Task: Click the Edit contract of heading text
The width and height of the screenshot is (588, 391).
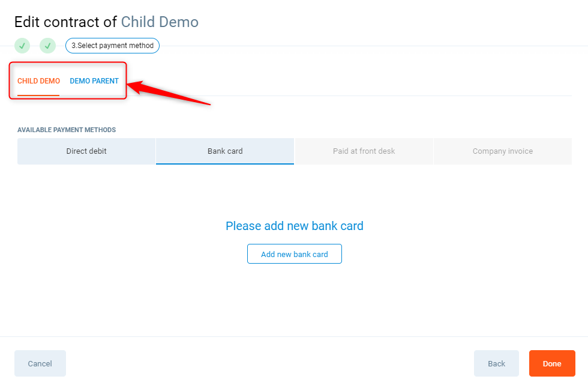Action: click(x=65, y=22)
